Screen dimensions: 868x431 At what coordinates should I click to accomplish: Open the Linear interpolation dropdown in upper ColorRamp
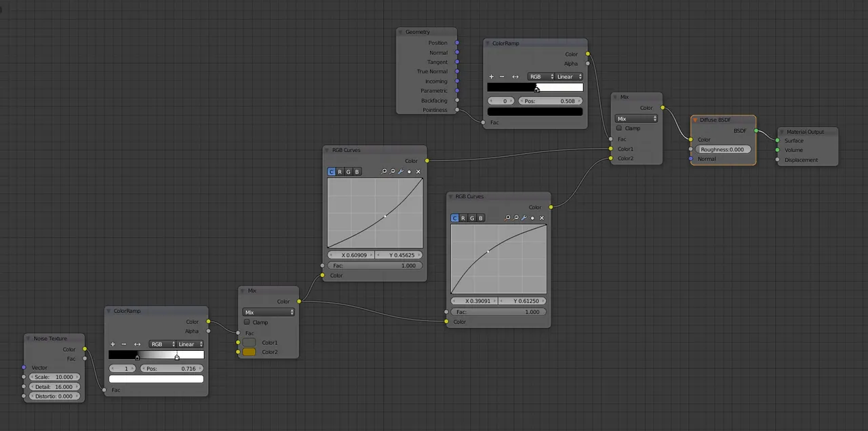(569, 77)
